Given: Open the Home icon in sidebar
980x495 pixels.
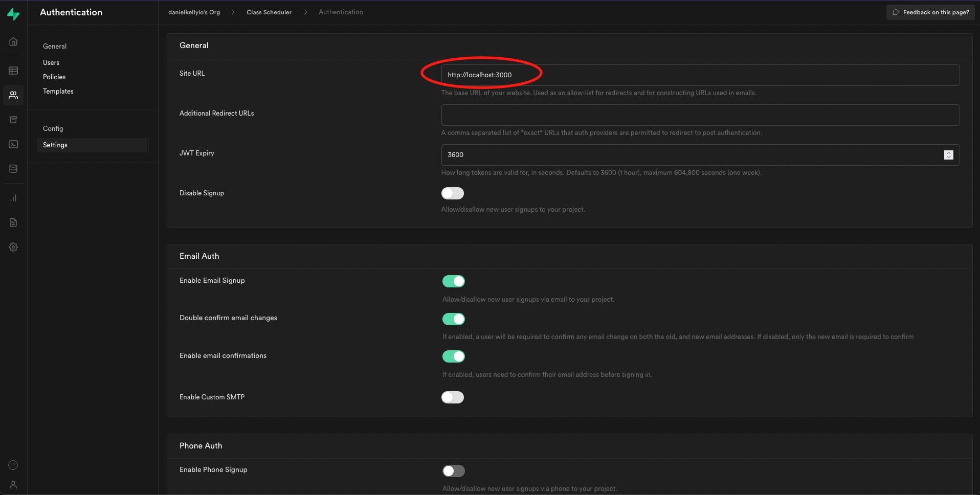Looking at the screenshot, I should pos(13,41).
